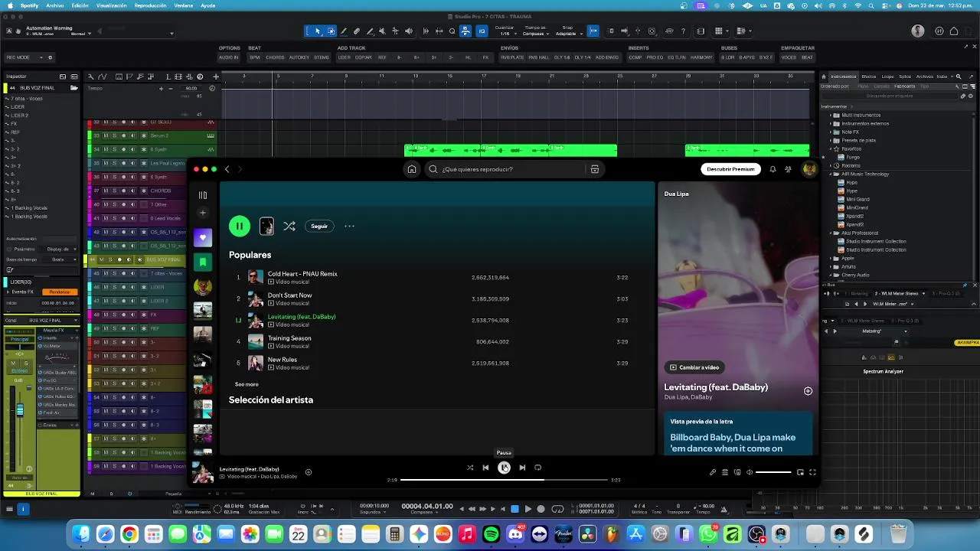
Task: Open Liked Songs heart playlist in Spotify
Action: (x=202, y=237)
